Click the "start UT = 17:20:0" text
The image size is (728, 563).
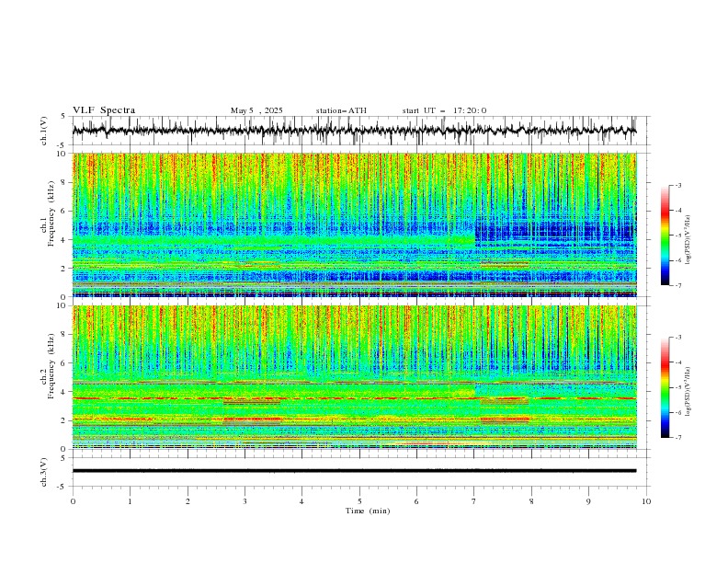point(444,110)
